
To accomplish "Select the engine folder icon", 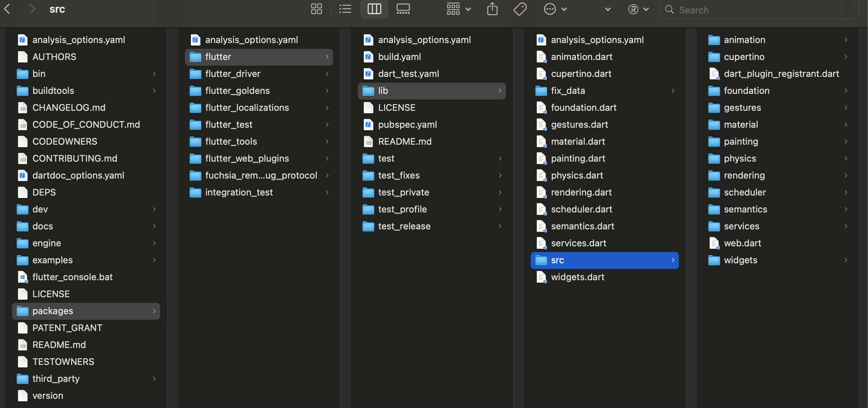I will click(23, 243).
